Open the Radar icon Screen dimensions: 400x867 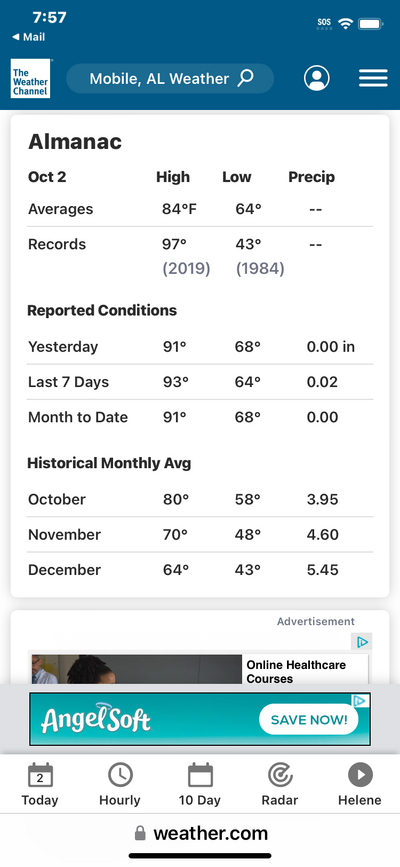pyautogui.click(x=280, y=775)
